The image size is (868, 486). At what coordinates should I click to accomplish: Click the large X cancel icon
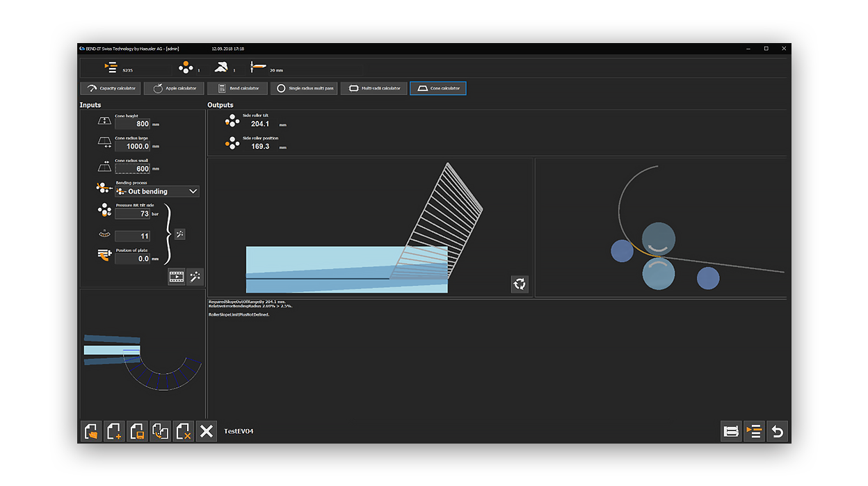206,431
